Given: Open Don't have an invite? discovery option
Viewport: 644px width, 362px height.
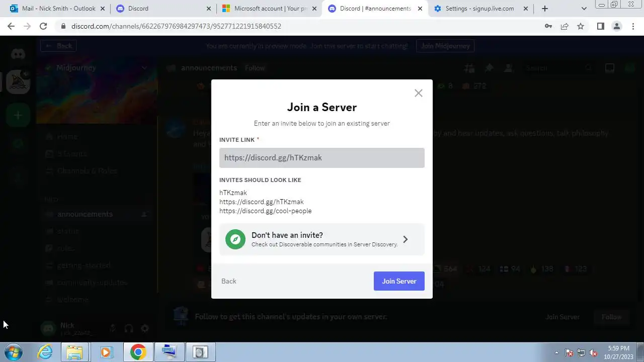Looking at the screenshot, I should point(322,239).
